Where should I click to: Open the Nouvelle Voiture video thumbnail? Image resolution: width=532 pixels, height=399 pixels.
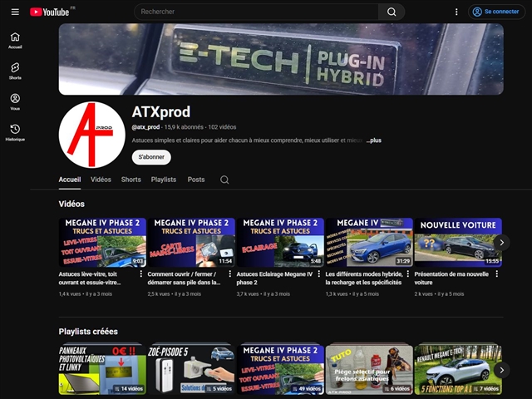[458, 242]
